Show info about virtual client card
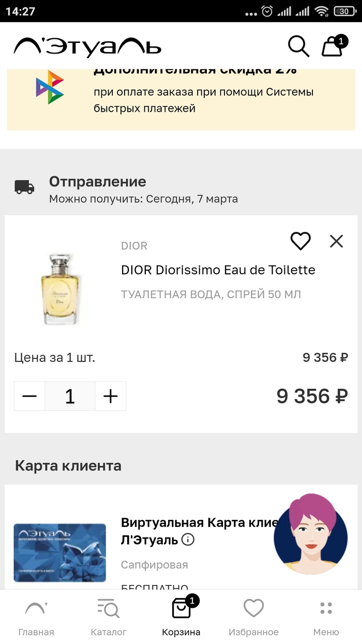The height and width of the screenshot is (644, 362). point(188,540)
